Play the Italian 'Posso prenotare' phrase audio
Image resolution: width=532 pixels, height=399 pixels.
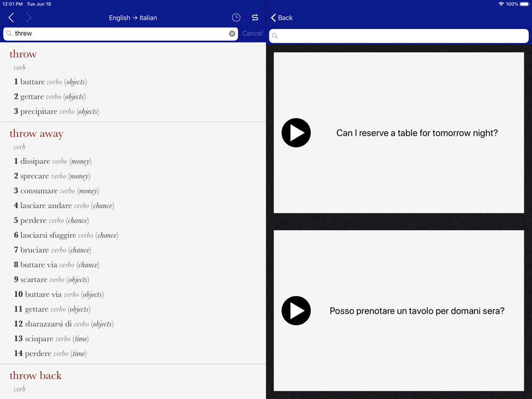point(296,311)
